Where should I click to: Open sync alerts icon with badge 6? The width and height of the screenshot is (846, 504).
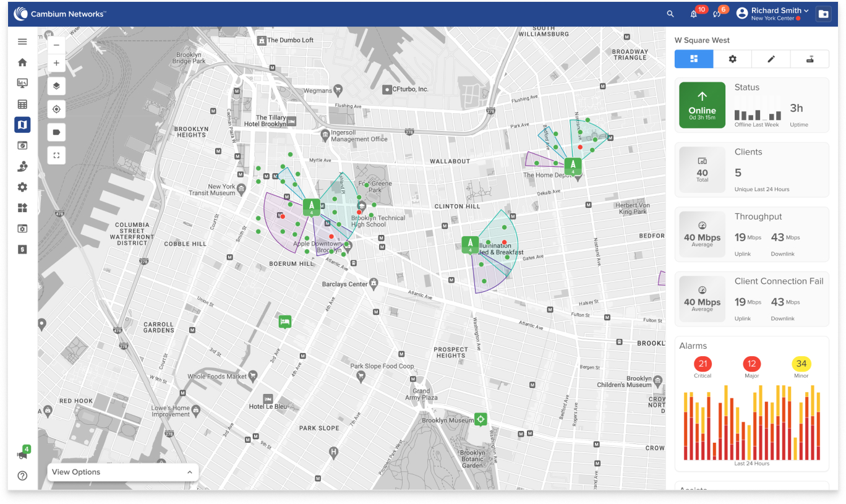click(717, 14)
